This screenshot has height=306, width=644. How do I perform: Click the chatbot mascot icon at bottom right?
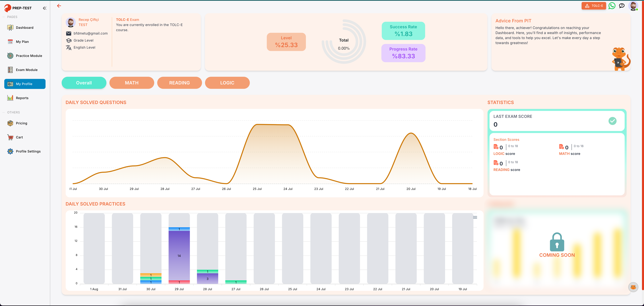tap(633, 287)
